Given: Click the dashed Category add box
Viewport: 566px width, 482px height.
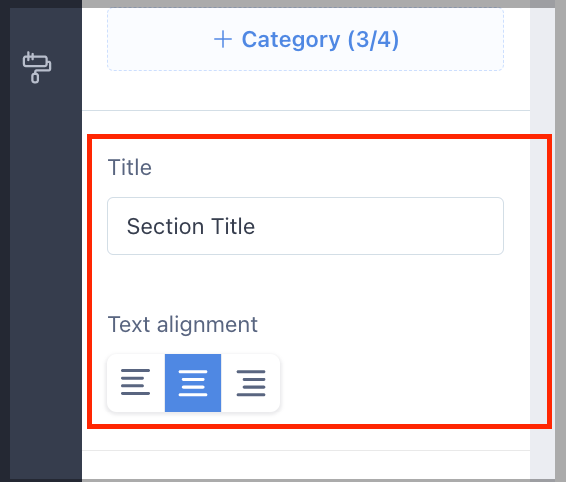Looking at the screenshot, I should click(x=305, y=39).
